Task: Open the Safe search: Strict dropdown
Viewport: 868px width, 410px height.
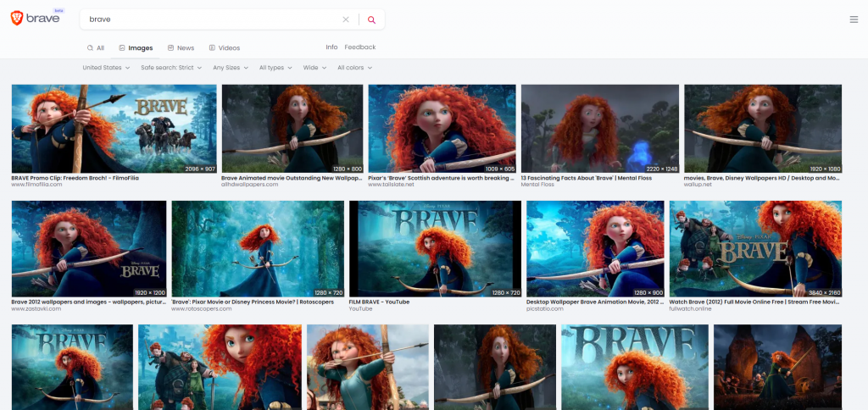Action: pos(171,68)
